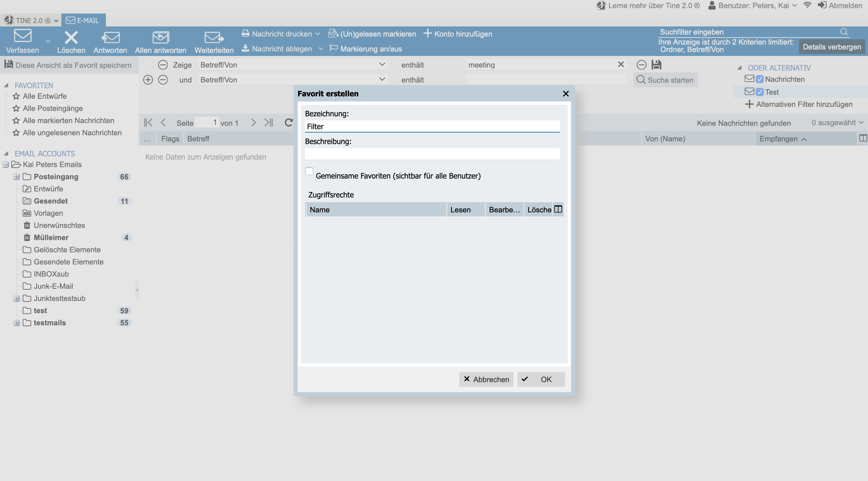Open column chooser in Zugriffsrechte grid
This screenshot has width=868, height=481.
[558, 209]
